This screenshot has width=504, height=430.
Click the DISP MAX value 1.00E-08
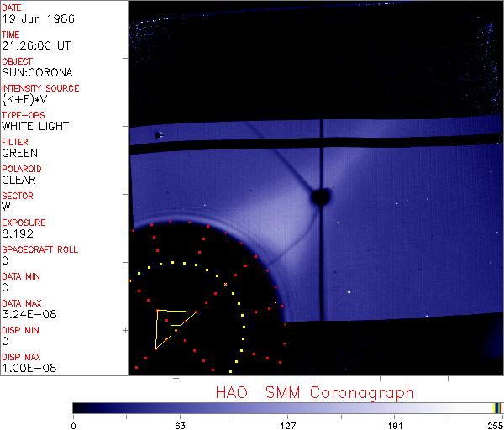click(26, 368)
